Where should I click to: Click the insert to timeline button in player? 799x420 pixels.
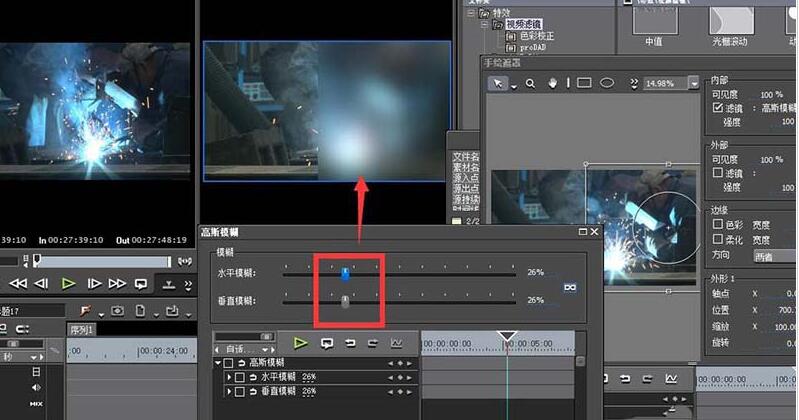pos(169,285)
